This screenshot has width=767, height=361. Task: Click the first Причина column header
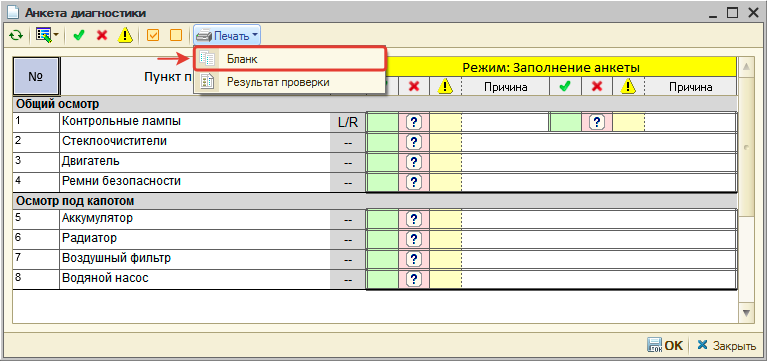pyautogui.click(x=505, y=87)
